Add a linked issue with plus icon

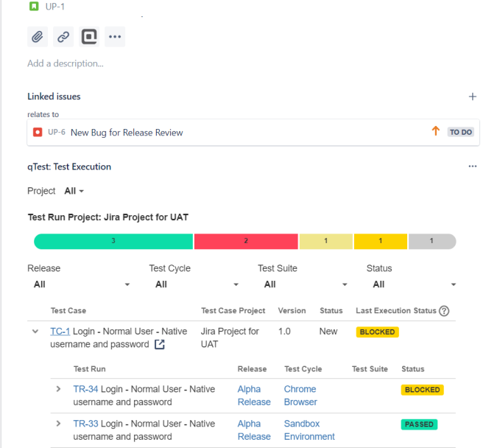point(473,97)
